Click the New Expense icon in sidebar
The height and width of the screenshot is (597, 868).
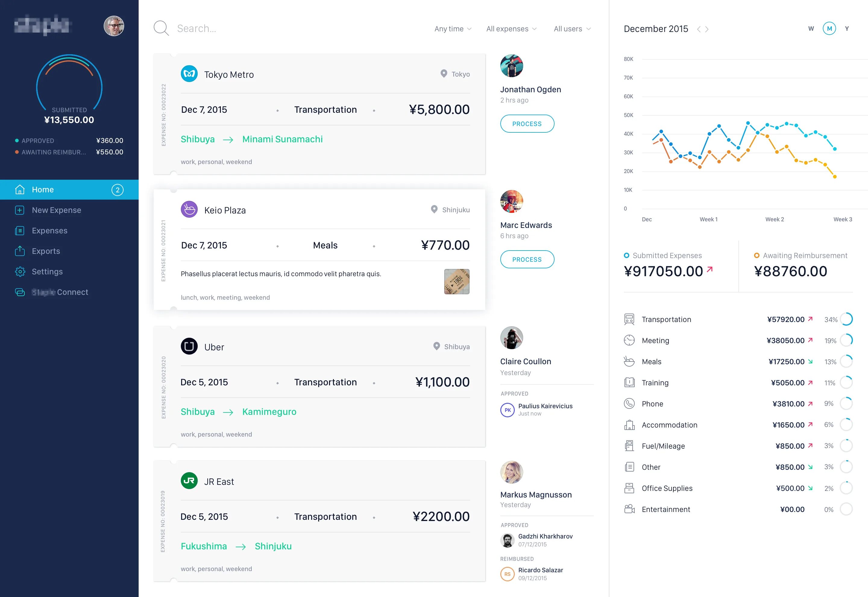click(20, 210)
